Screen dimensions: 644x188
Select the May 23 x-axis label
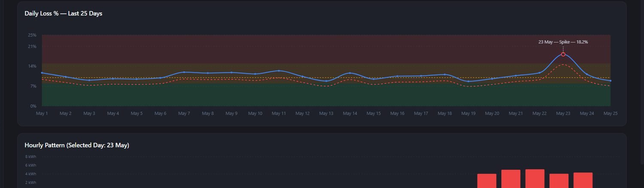(x=563, y=113)
